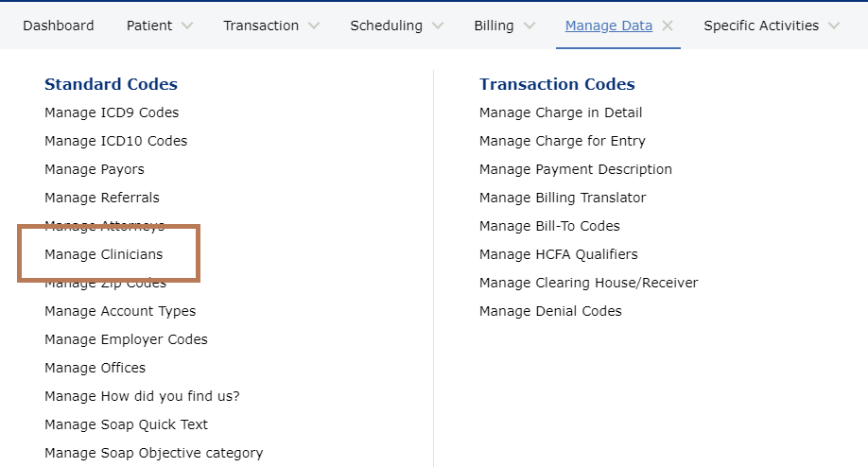The image size is (868, 467).
Task: Open Manage Charge in Detail
Action: pos(561,112)
